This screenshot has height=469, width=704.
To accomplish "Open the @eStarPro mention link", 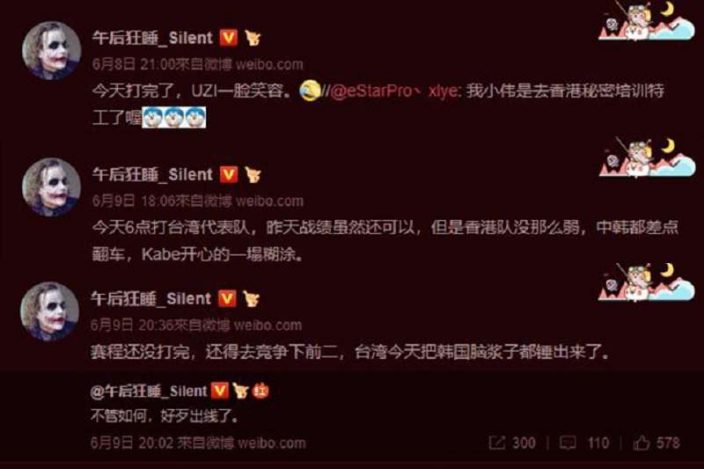I will [371, 91].
